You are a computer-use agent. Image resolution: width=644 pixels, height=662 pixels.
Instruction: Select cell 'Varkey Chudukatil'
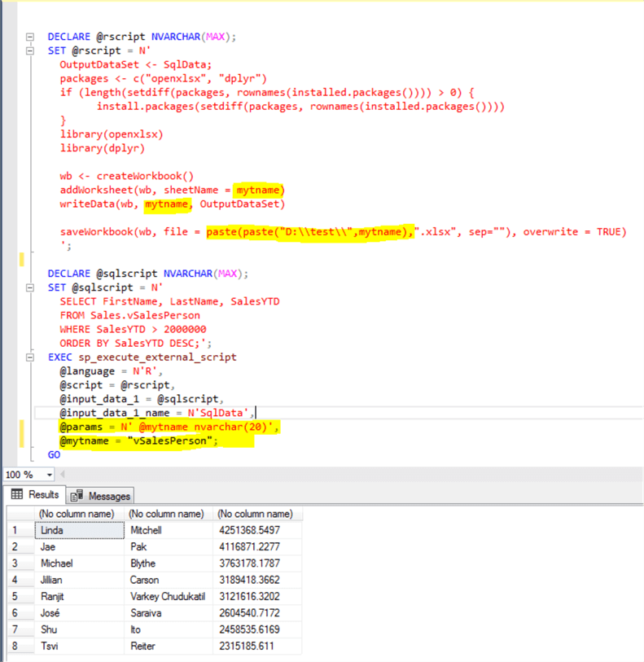pos(169,596)
